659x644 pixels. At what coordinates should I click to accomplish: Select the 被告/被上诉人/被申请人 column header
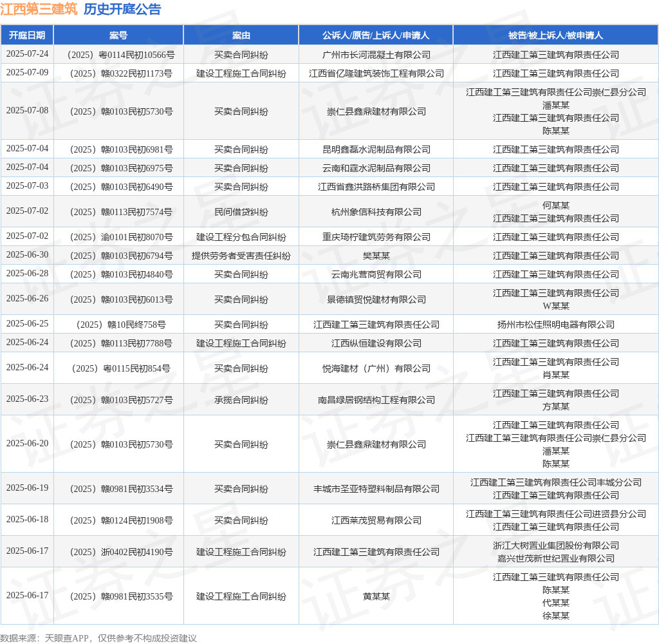pos(555,35)
